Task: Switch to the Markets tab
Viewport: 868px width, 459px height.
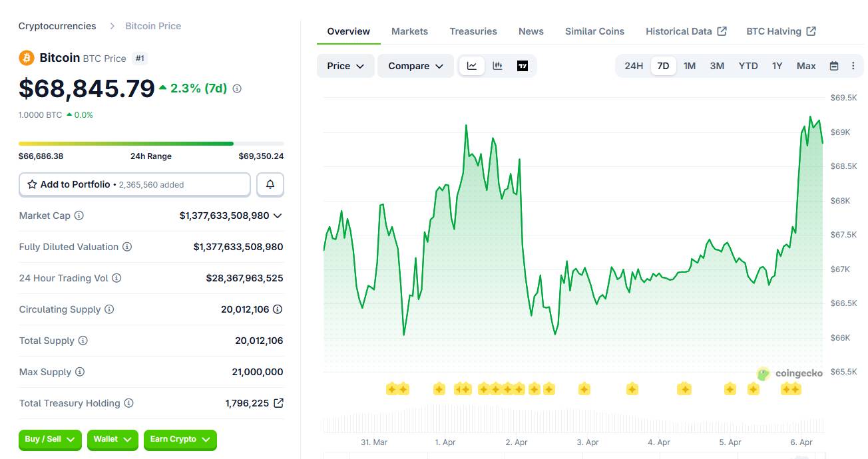Action: click(x=409, y=31)
